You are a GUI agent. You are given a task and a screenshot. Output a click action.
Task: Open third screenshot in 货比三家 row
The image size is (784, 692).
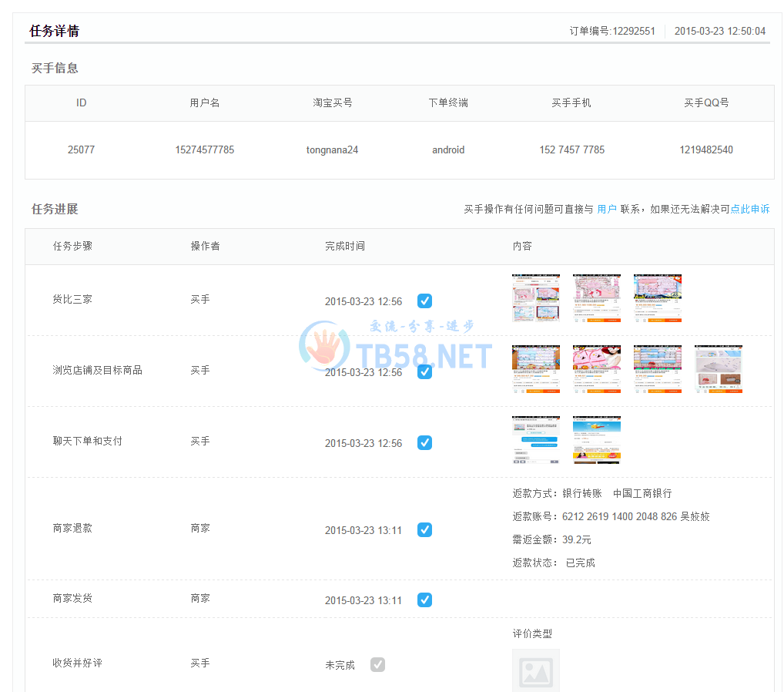657,298
